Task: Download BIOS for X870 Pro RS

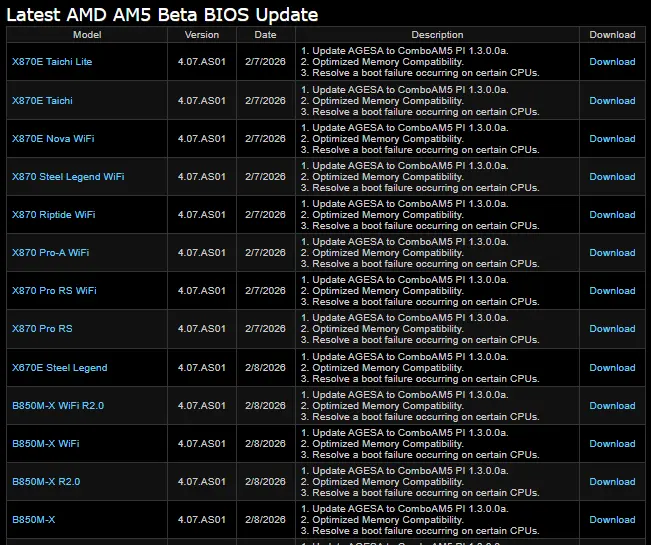Action: point(612,329)
